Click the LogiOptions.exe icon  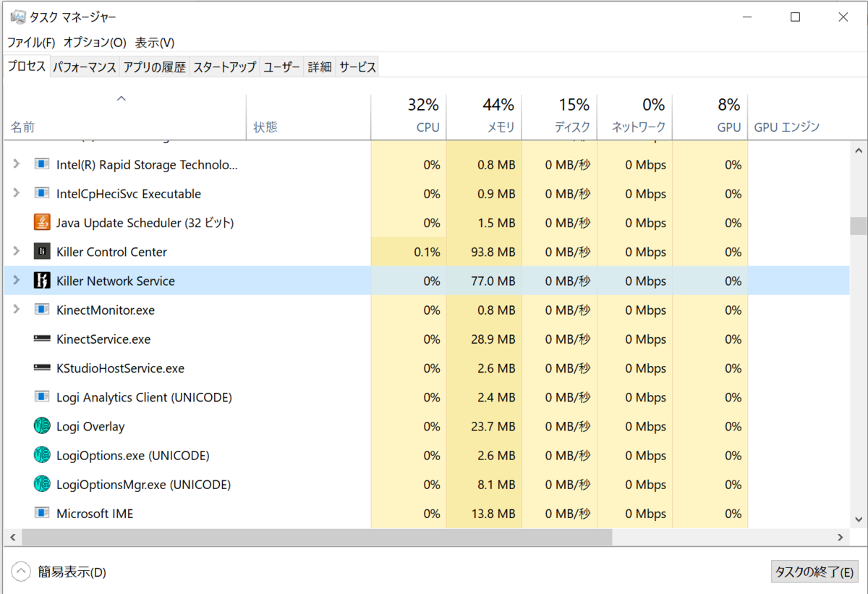(x=41, y=455)
